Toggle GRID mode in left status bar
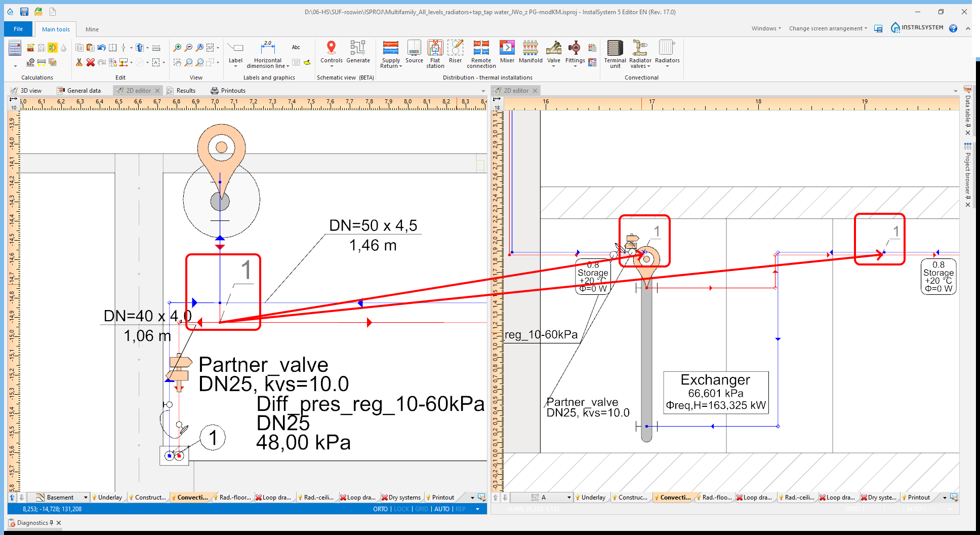Image resolution: width=980 pixels, height=535 pixels. (x=421, y=509)
